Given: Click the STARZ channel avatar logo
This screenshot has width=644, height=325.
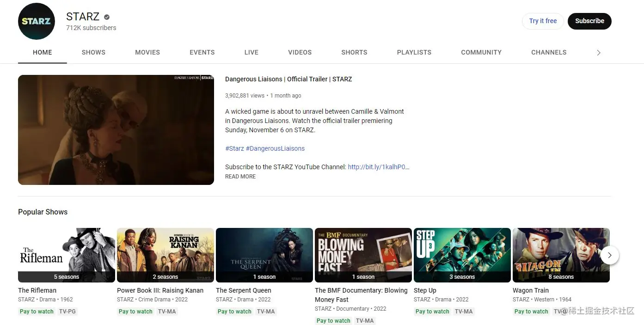Looking at the screenshot, I should tap(37, 21).
